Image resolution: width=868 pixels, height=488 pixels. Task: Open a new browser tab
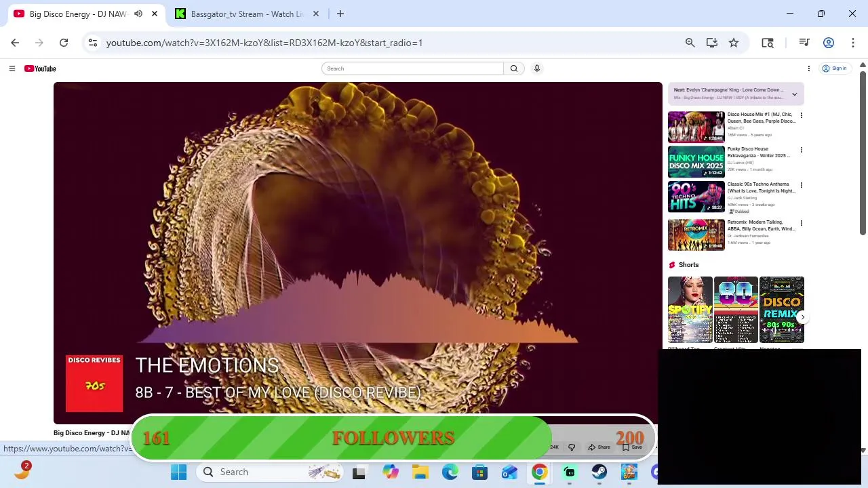pos(340,14)
